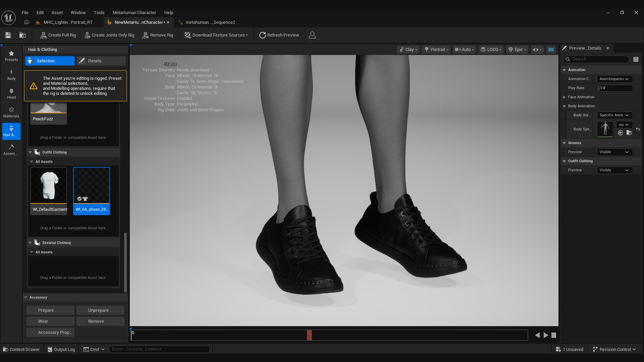Click reset to default arrow icon

[x=638, y=129]
